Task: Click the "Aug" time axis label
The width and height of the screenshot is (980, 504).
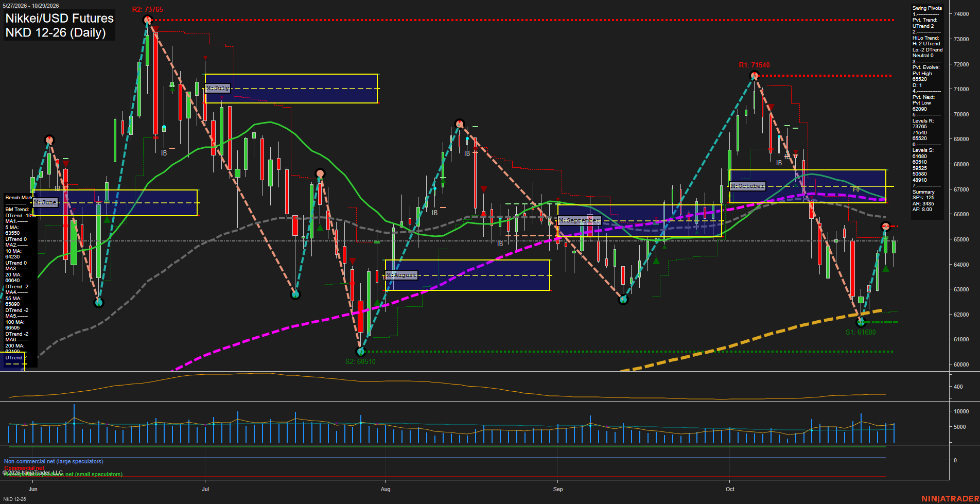Action: click(x=386, y=489)
